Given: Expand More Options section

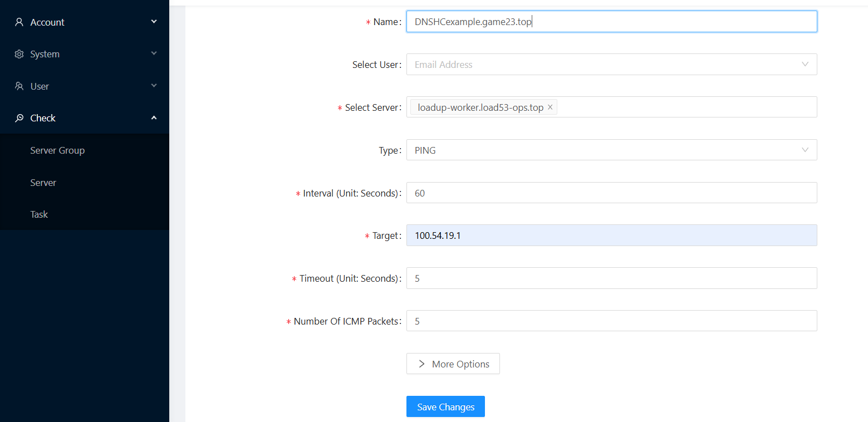Looking at the screenshot, I should (x=453, y=364).
